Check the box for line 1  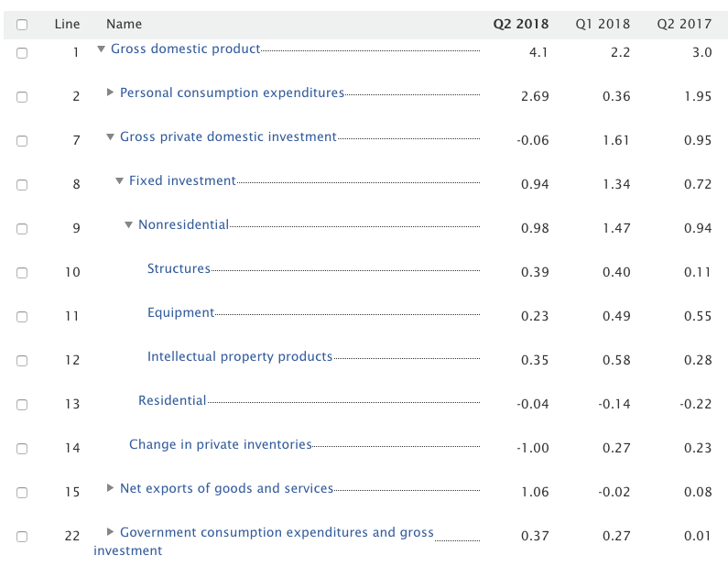pos(22,53)
